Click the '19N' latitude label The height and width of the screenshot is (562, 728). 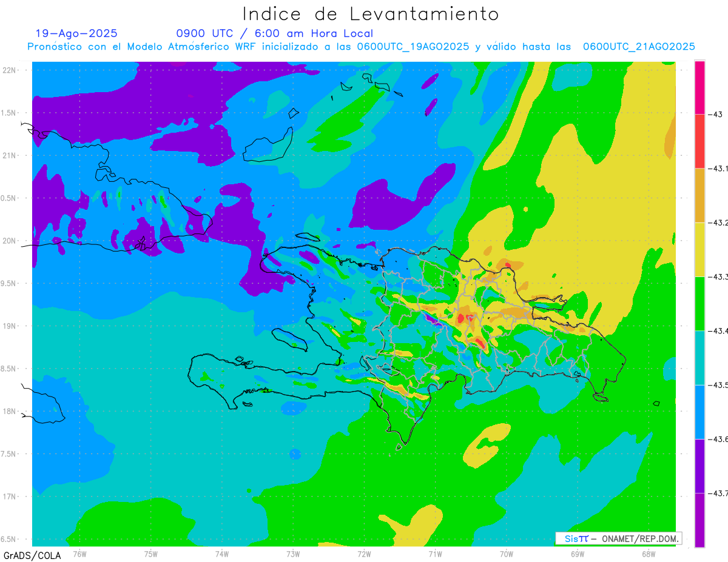[x=10, y=326]
